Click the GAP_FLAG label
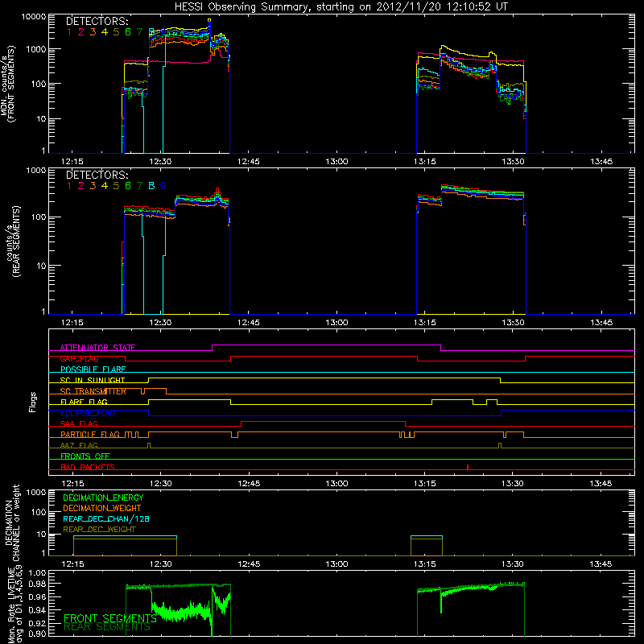The image size is (644, 644). (x=79, y=358)
